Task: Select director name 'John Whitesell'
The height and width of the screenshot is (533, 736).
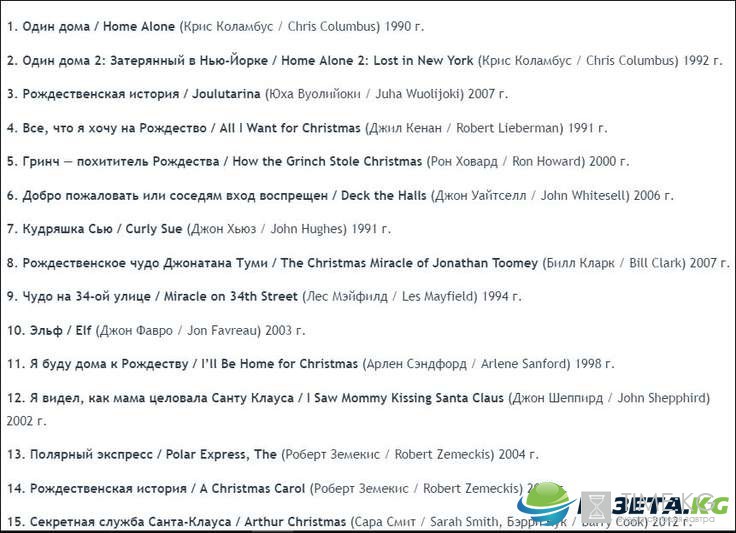Action: point(583,195)
